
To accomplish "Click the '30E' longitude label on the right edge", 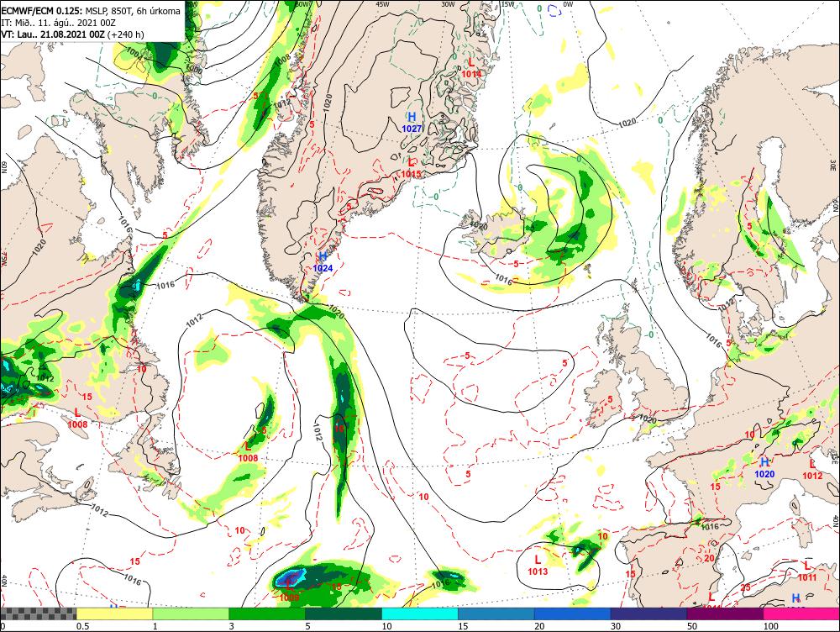I will coord(833,164).
